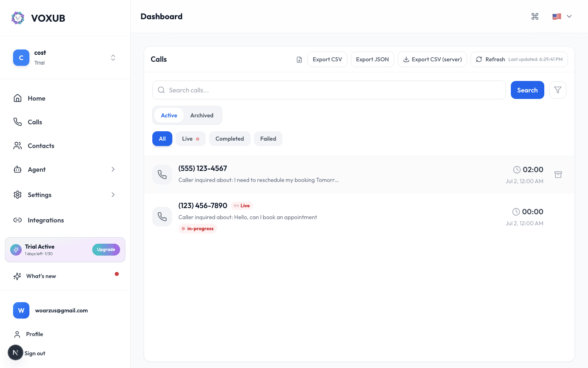
Task: Click the Trial Active sparkle icon
Action: coord(16,249)
